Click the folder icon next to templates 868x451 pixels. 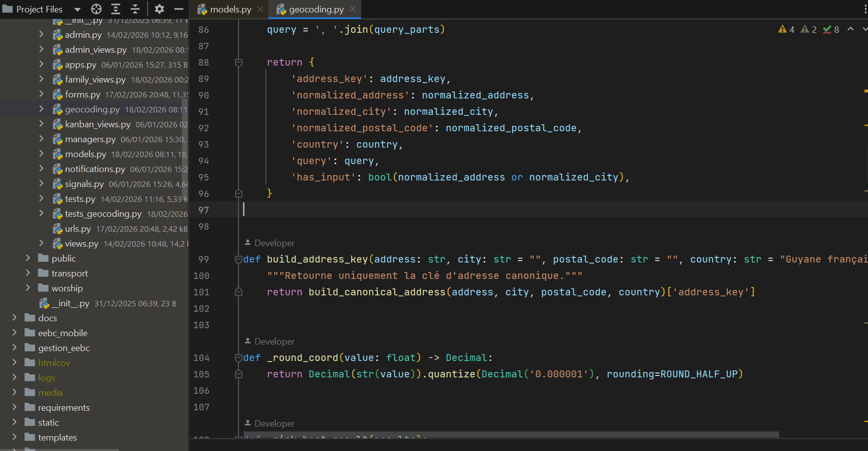(30, 437)
